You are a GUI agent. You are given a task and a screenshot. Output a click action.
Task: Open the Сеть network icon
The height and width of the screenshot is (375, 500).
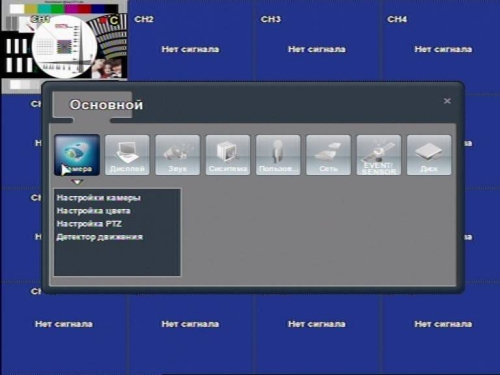329,155
